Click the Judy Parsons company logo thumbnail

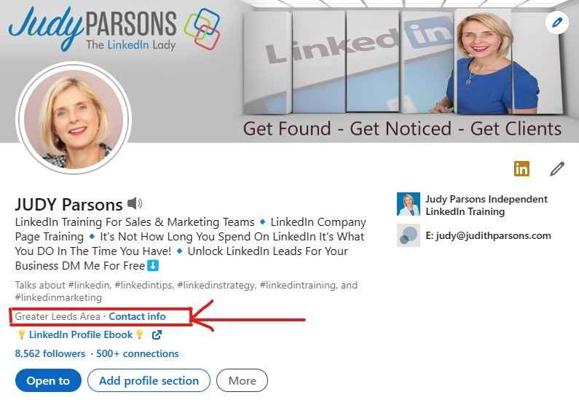click(x=408, y=204)
